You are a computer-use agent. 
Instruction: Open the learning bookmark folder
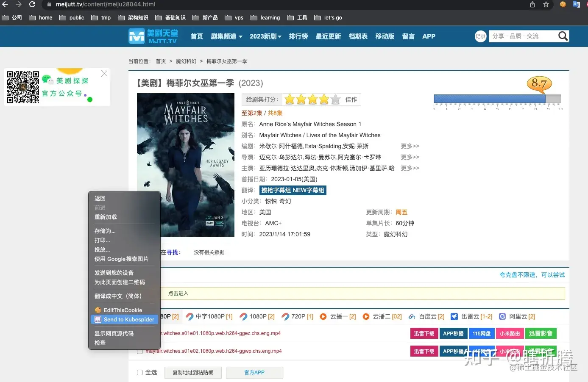(x=265, y=18)
